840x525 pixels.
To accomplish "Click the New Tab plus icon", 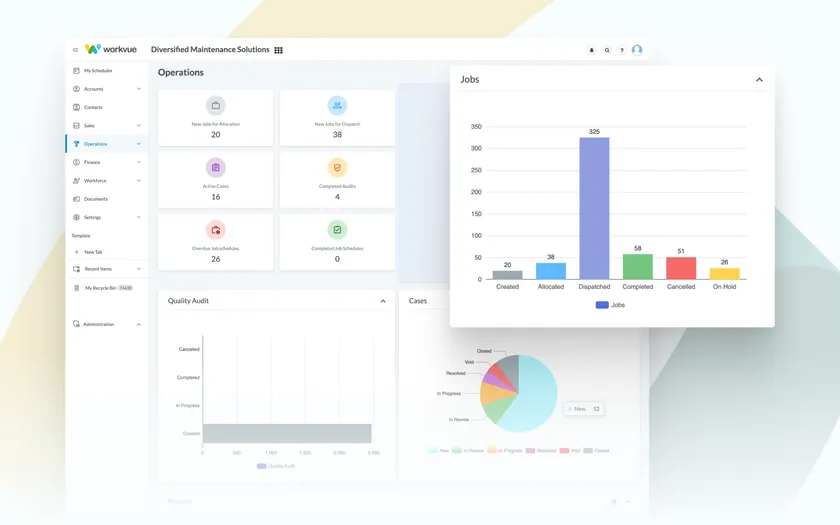I will [76, 252].
